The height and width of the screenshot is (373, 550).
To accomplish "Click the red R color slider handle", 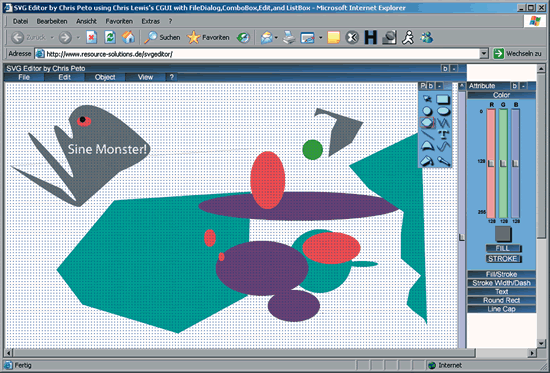I will pyautogui.click(x=491, y=163).
